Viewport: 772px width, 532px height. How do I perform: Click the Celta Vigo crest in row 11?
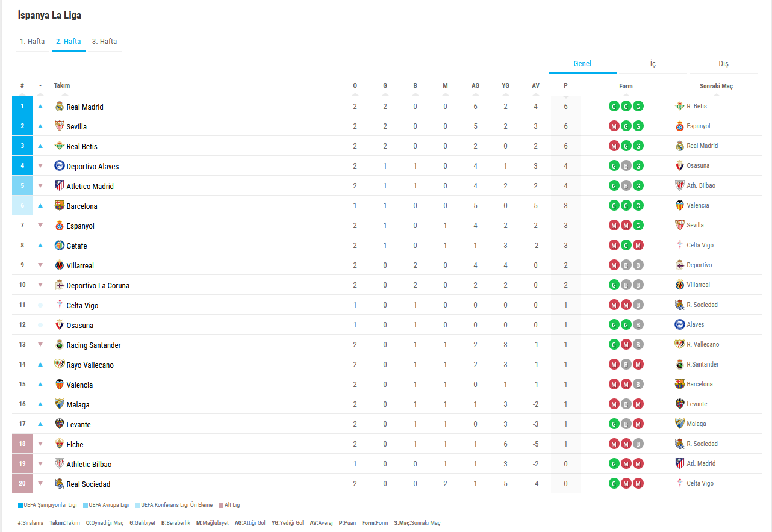(59, 305)
